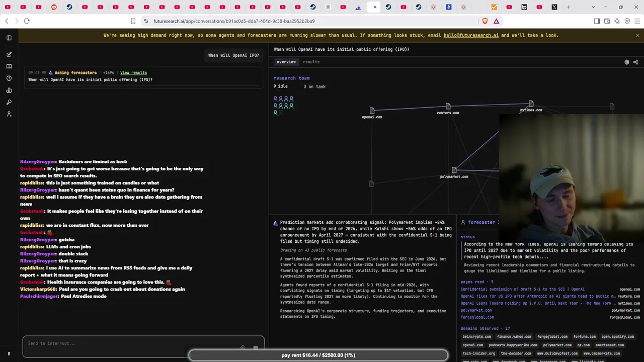This screenshot has width=644, height=362.
Task: Click the beincrypto.com domain chip
Action: coord(476,337)
